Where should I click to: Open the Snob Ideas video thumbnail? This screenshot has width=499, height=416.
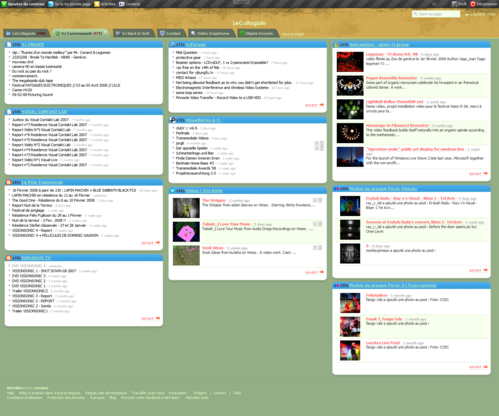[186, 255]
